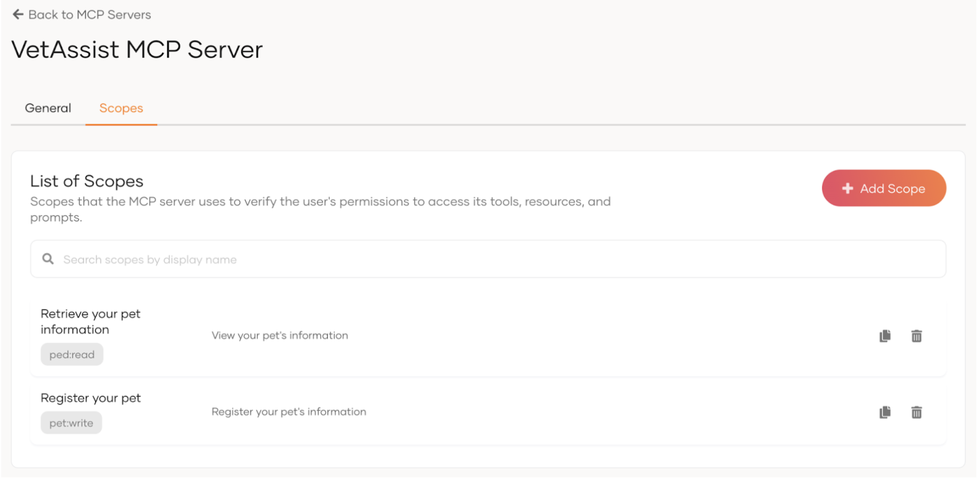Click the ped:read scope badge
This screenshot has height=479, width=980.
[72, 354]
